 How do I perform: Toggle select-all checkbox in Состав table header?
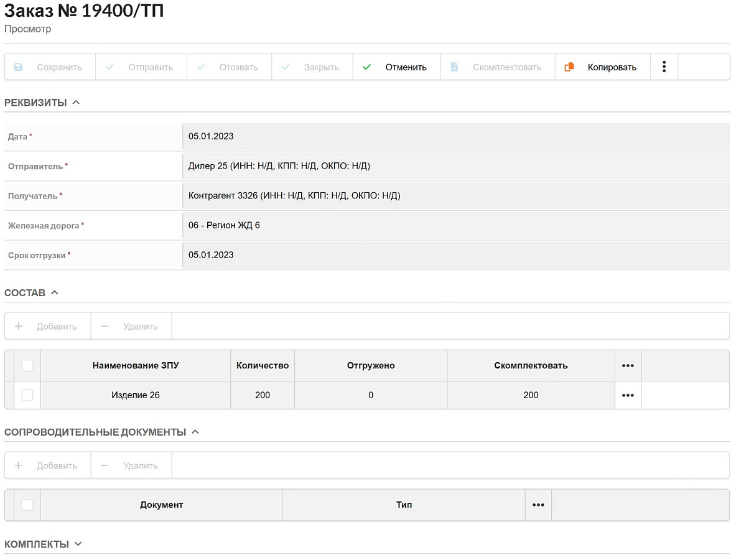(x=27, y=366)
